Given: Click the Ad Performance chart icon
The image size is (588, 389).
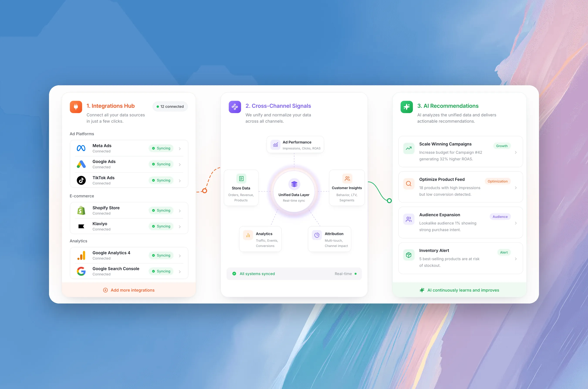Looking at the screenshot, I should tap(275, 145).
